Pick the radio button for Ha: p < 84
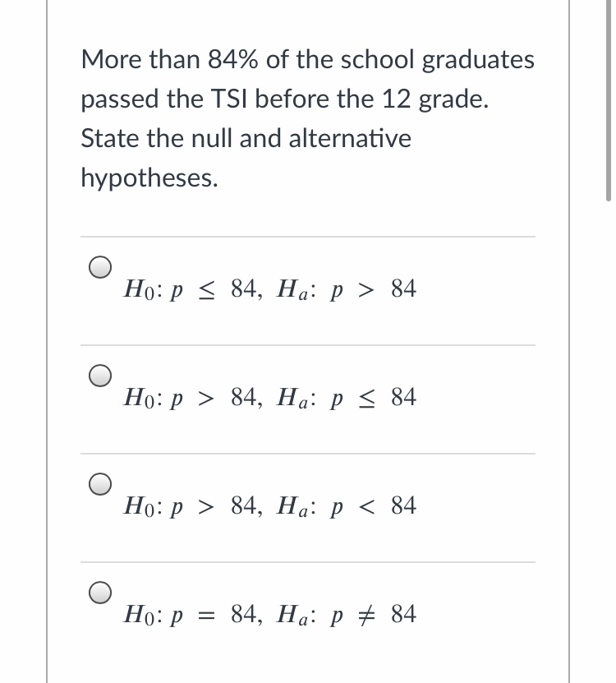 [x=100, y=484]
